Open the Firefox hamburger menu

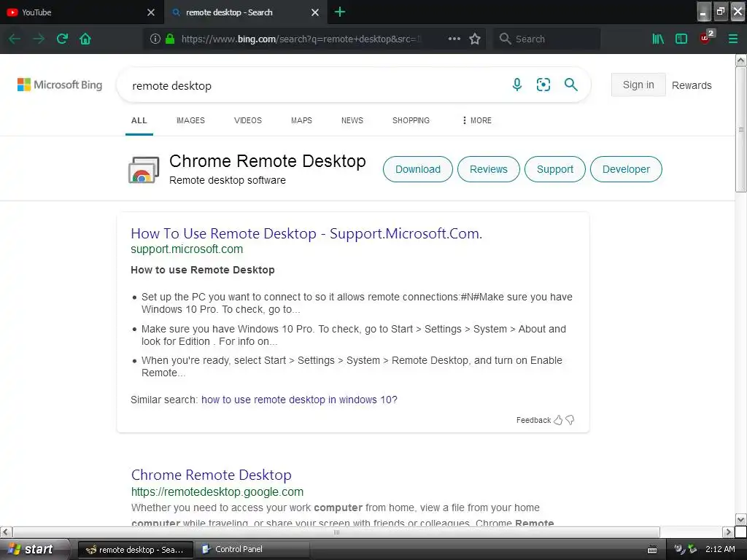(x=732, y=39)
